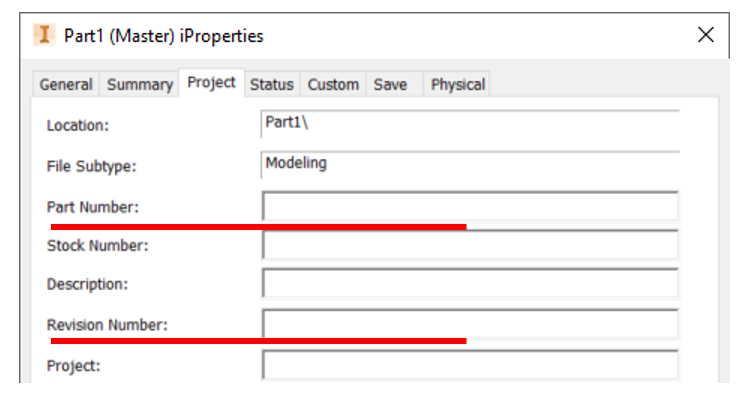
Task: Switch to the Save tab
Action: click(x=390, y=85)
